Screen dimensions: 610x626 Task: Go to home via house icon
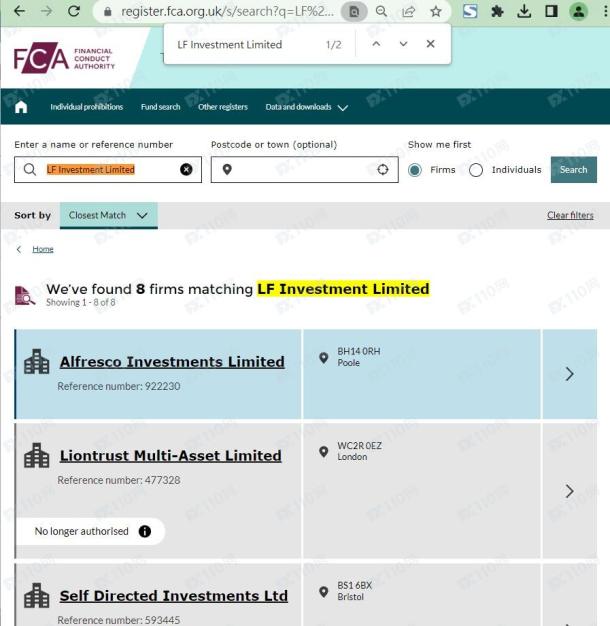click(21, 107)
